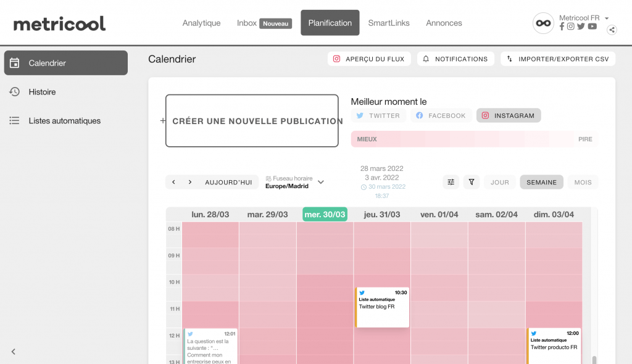Image resolution: width=632 pixels, height=364 pixels.
Task: Open the Annonces tab
Action: pos(444,23)
